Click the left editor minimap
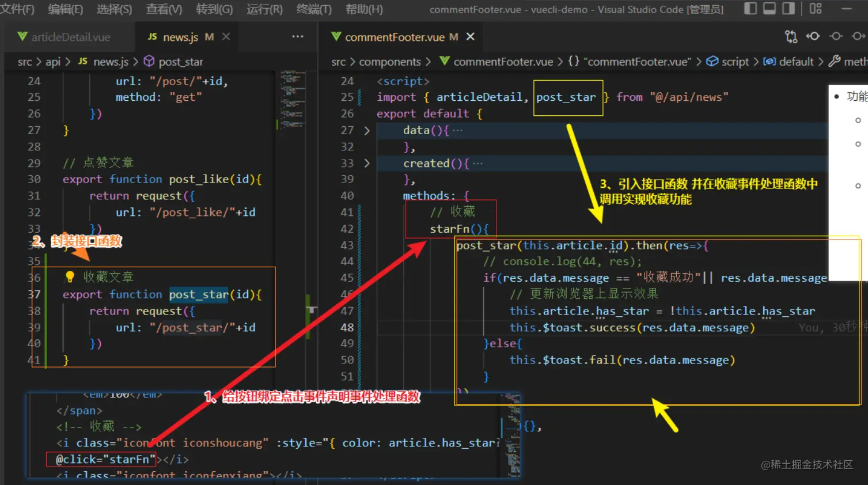This screenshot has width=868, height=485. [293, 100]
